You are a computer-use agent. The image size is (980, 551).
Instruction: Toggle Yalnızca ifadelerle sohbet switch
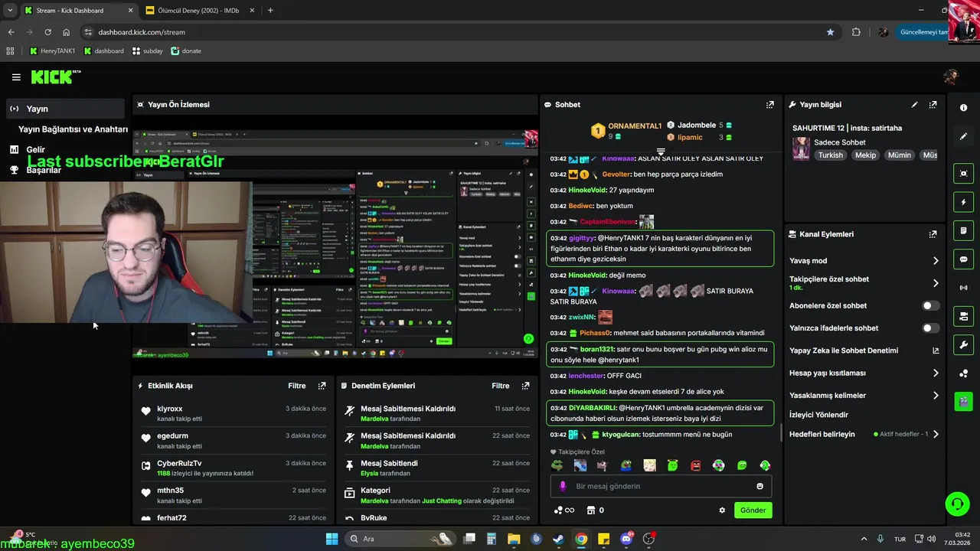(930, 328)
